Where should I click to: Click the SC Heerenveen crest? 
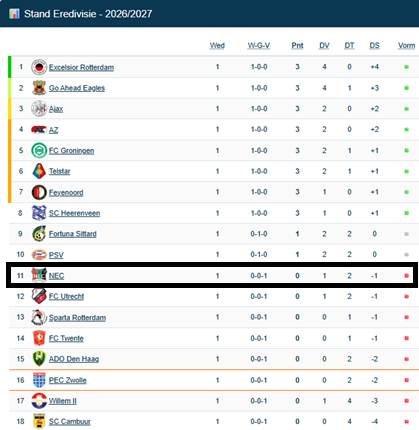(x=39, y=213)
